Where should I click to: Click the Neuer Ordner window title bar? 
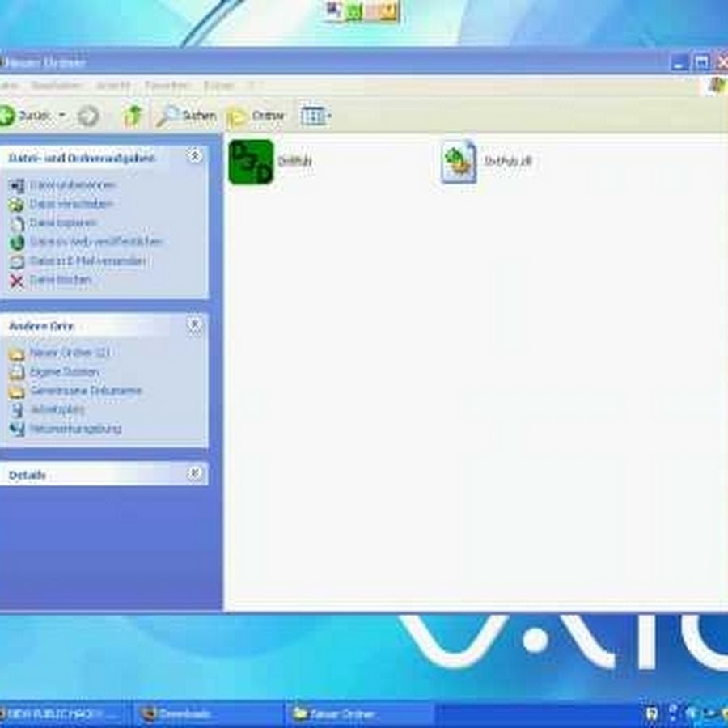point(334,61)
